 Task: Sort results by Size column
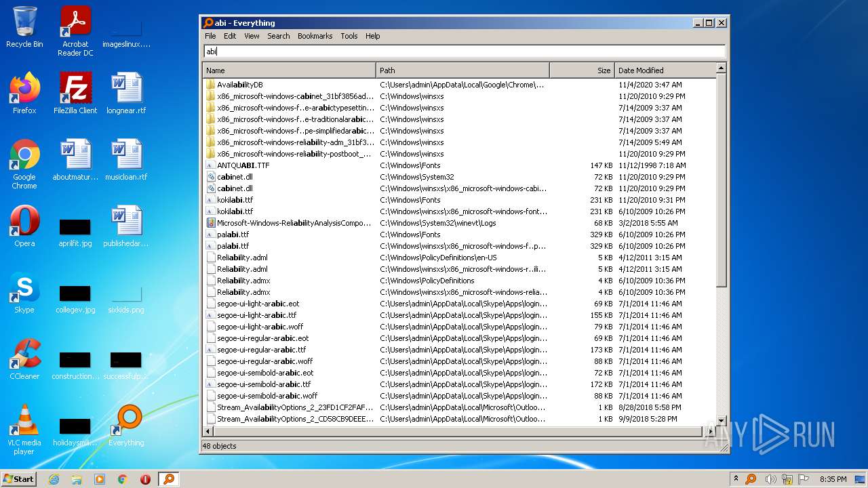click(583, 70)
